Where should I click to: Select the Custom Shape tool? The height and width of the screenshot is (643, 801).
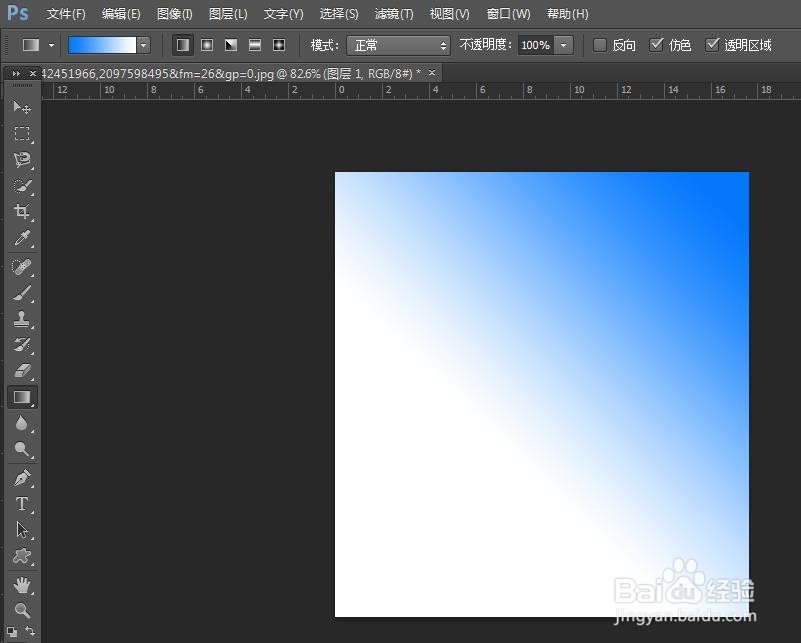(x=21, y=556)
